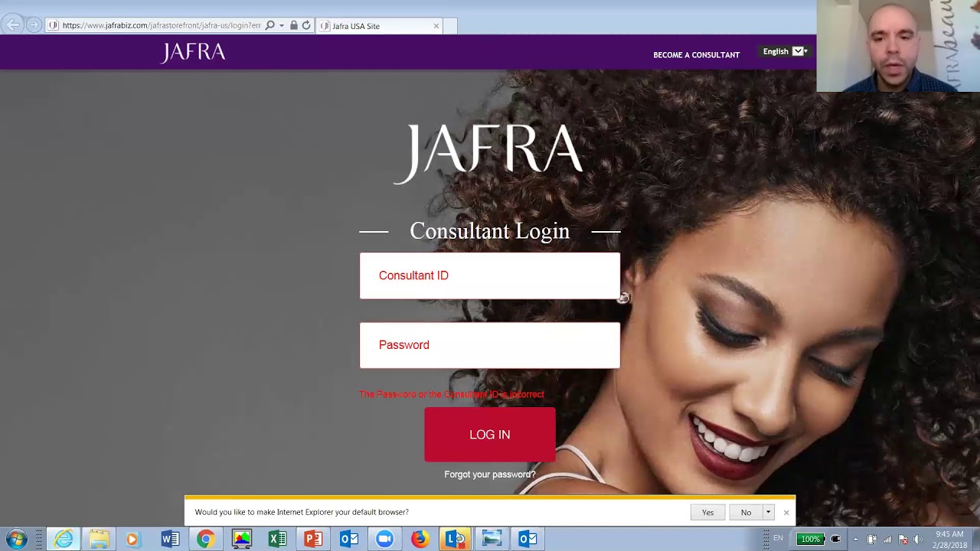
Task: Open the Become a Consultant link
Action: (x=696, y=55)
